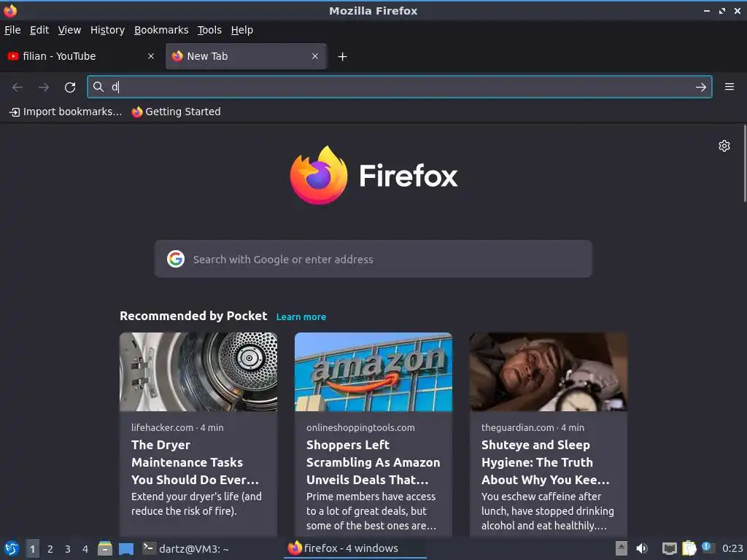Switch to workspace 4 in the taskbar
This screenshot has height=560, width=747.
point(85,549)
